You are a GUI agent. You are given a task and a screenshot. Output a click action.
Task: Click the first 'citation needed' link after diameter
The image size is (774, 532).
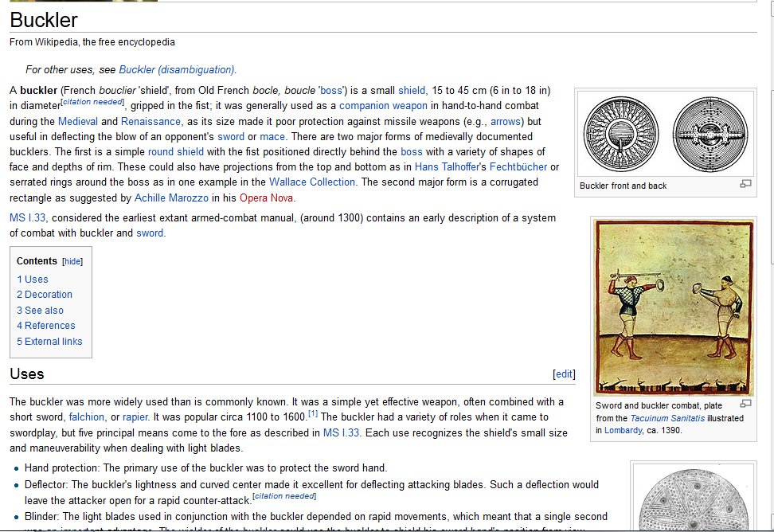click(x=92, y=102)
